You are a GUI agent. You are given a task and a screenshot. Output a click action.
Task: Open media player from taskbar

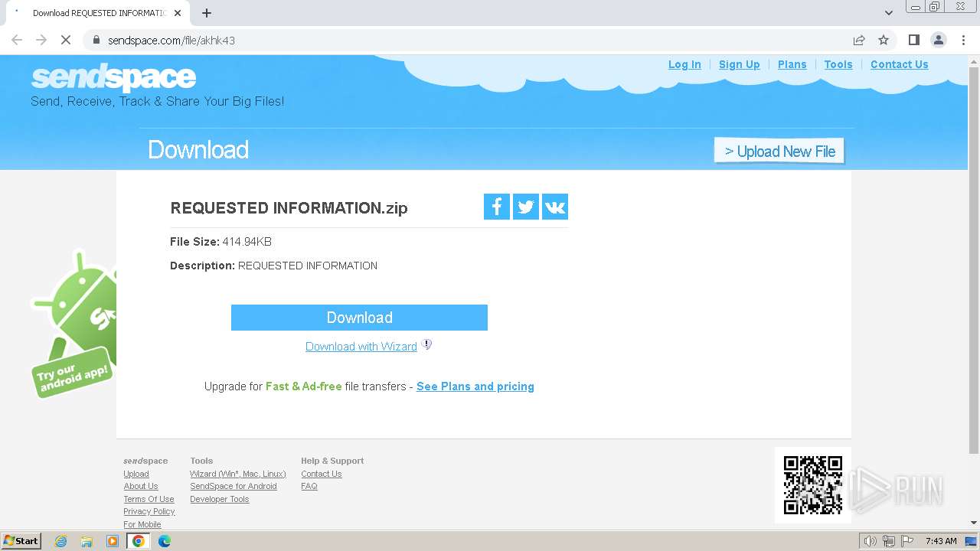pos(113,541)
